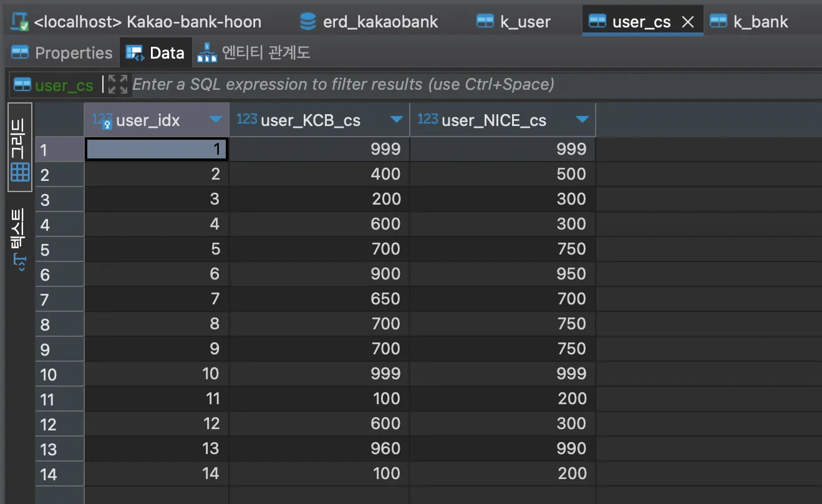Click the 엔티티 관계도 diagram icon

coord(206,53)
